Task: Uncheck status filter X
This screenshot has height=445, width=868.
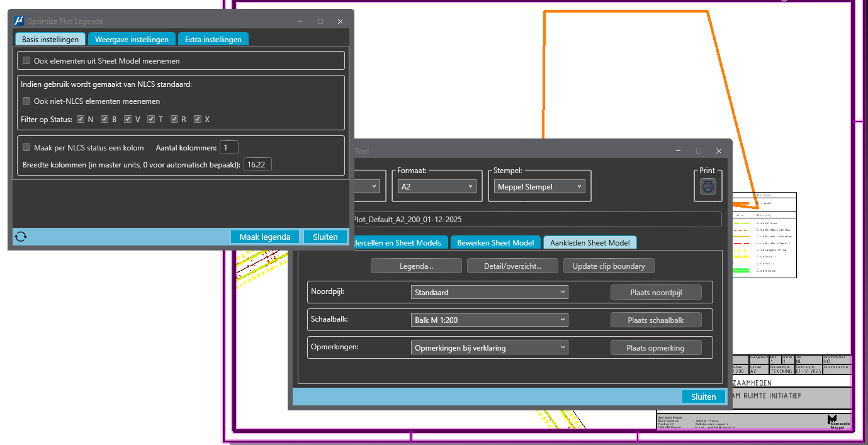Action: point(198,119)
